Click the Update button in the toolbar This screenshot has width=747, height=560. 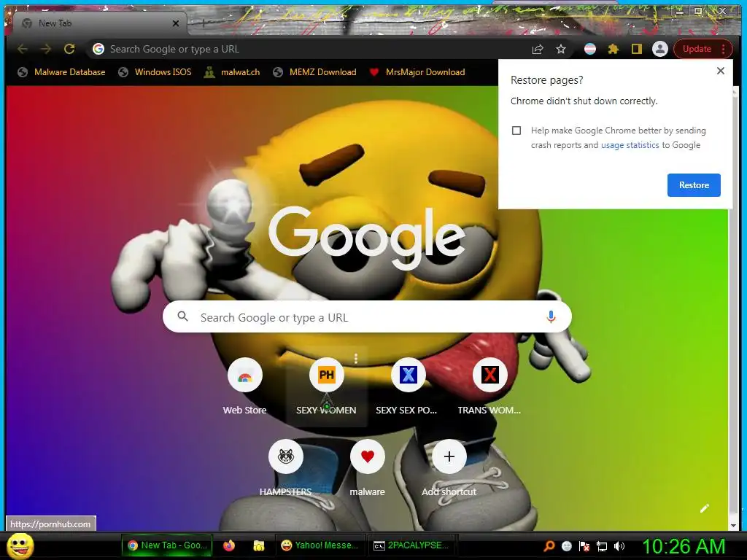point(703,49)
